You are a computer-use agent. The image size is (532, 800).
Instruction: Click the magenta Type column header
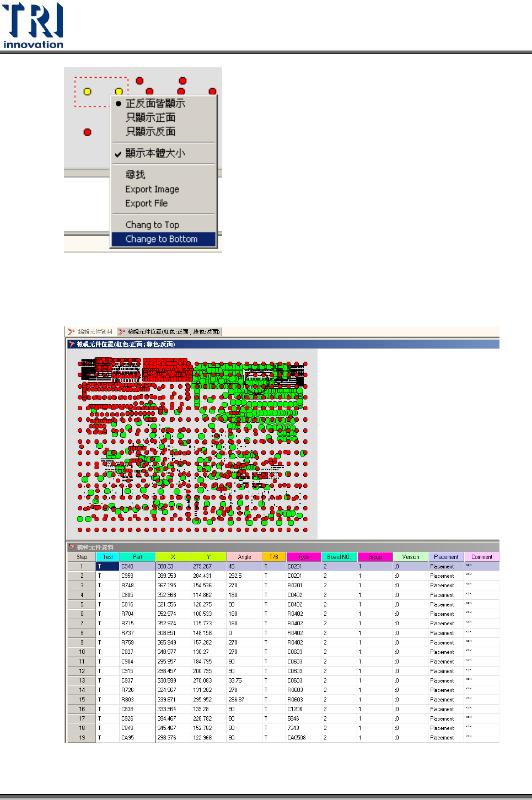coord(304,557)
